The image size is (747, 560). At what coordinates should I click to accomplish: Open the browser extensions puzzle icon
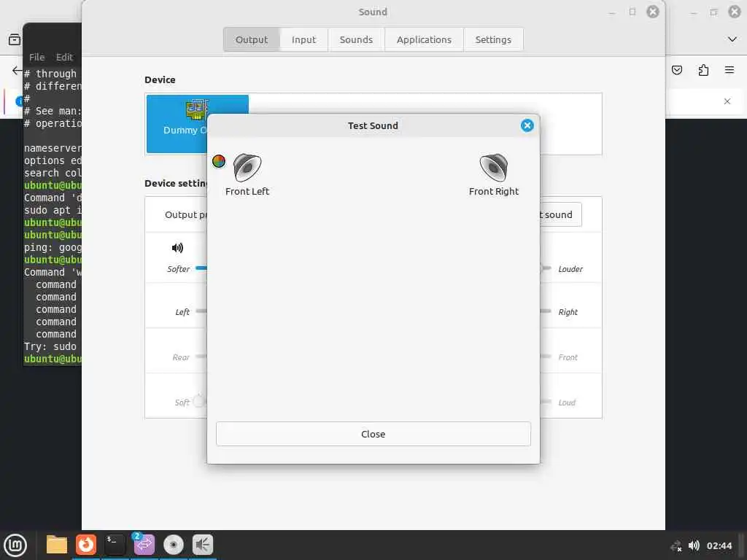[x=703, y=71]
